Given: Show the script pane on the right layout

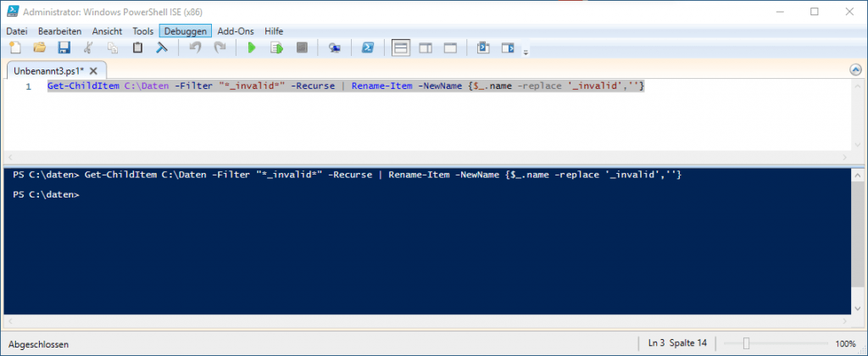Looking at the screenshot, I should (x=426, y=47).
